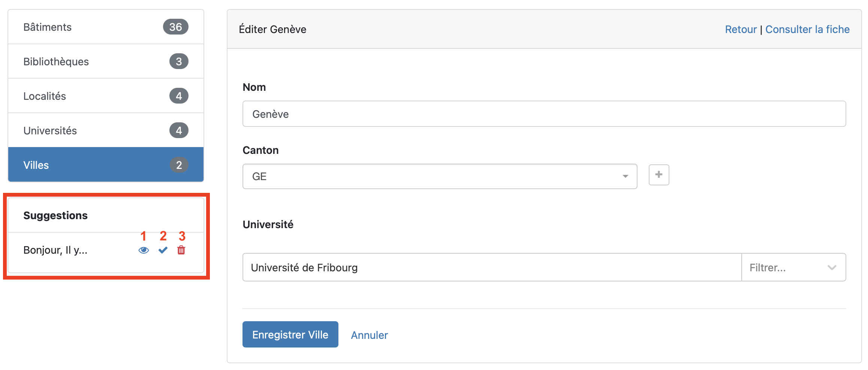868x370 pixels.
Task: Select the active Villes item
Action: [36, 165]
